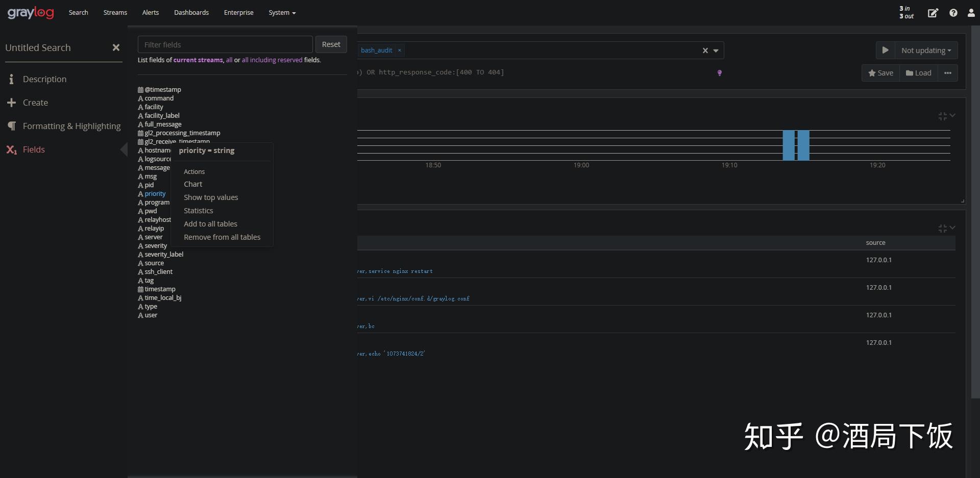The image size is (980, 478).
Task: Select the full_message field
Action: pyautogui.click(x=163, y=124)
